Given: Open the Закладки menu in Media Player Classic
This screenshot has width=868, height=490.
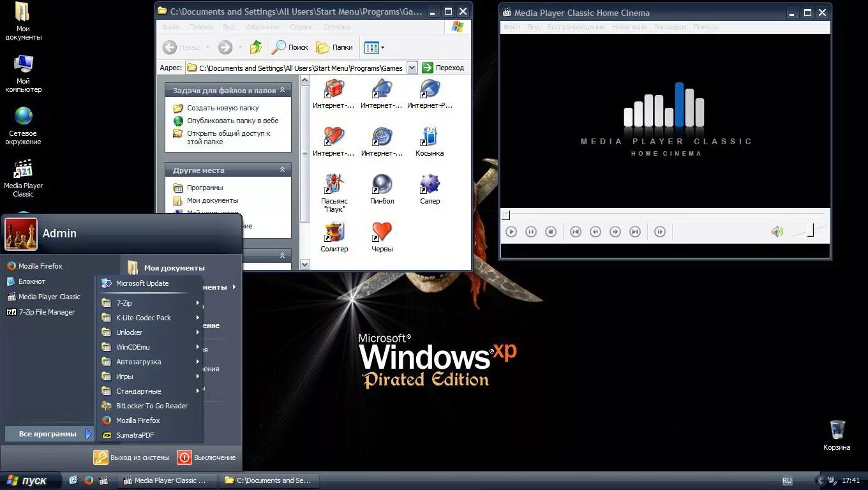Looking at the screenshot, I should (x=670, y=27).
